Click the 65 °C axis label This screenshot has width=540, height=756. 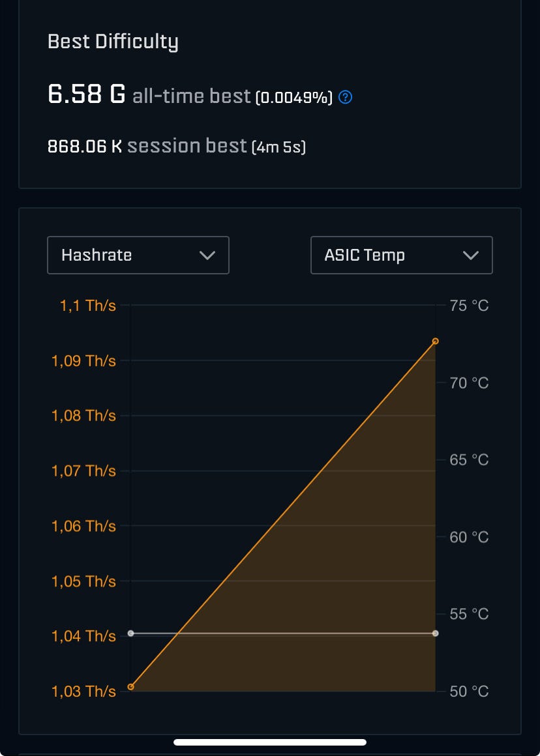469,459
